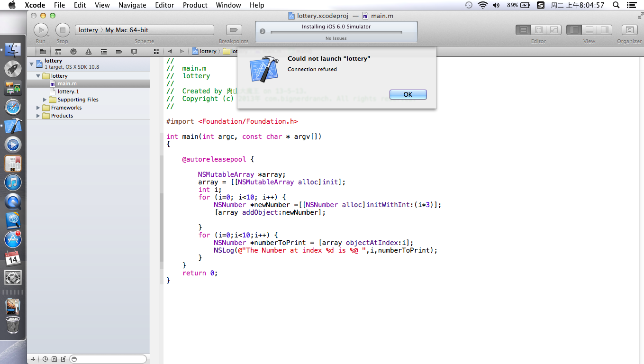
Task: Open the Wi-Fi status menu
Action: 482,5
